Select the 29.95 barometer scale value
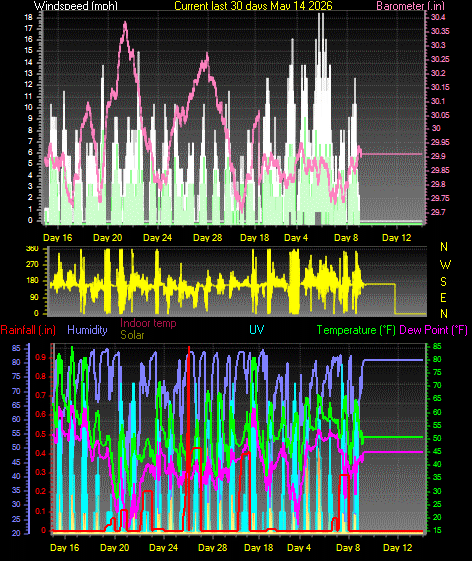 (440, 142)
